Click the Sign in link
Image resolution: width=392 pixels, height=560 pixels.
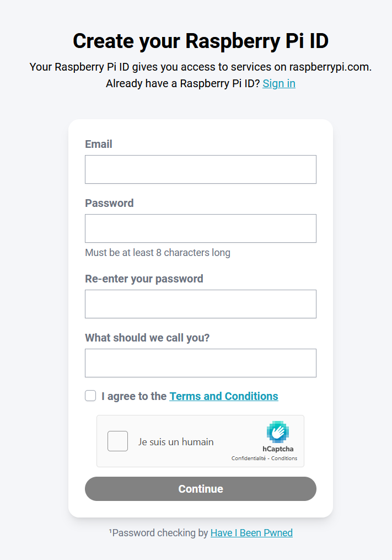pos(279,83)
